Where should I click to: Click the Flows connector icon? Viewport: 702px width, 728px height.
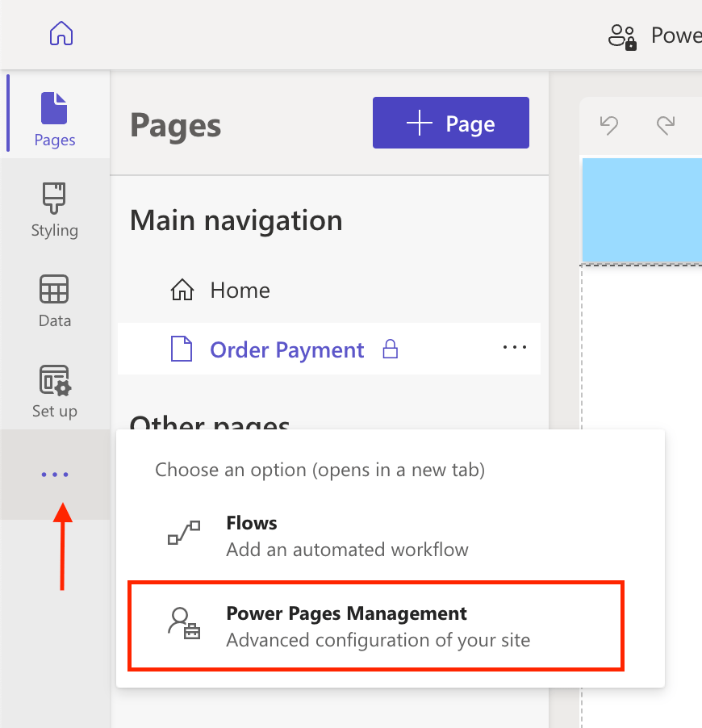(x=182, y=533)
